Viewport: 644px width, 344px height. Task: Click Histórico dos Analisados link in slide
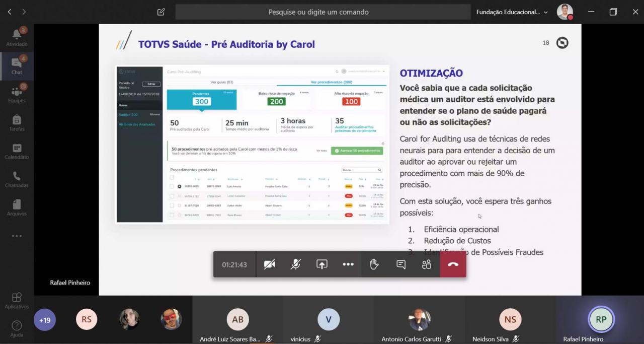[x=137, y=124]
